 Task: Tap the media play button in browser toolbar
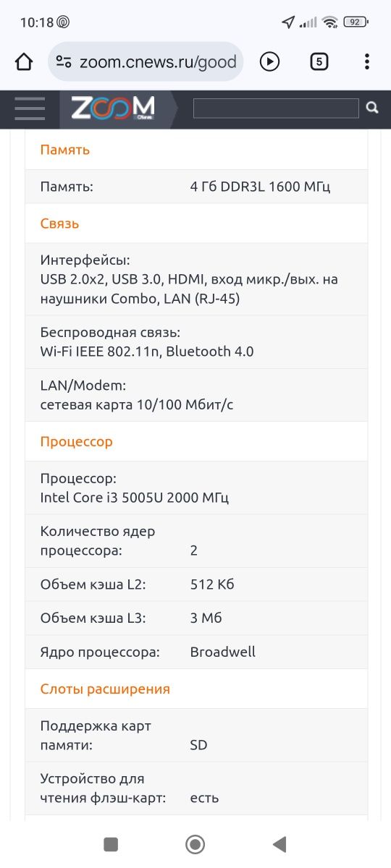coord(269,61)
